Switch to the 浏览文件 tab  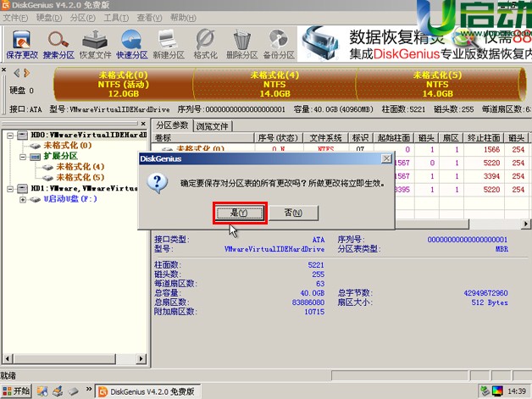pyautogui.click(x=213, y=126)
